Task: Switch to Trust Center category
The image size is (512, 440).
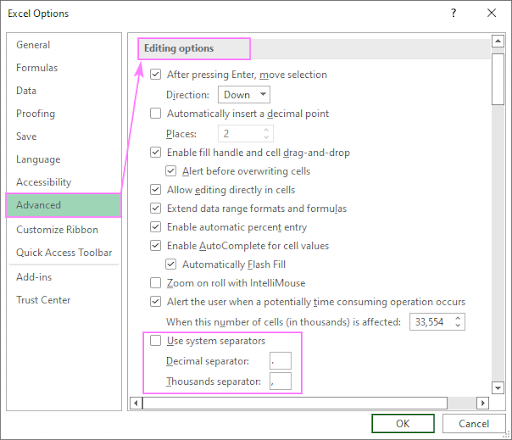Action: pyautogui.click(x=43, y=300)
